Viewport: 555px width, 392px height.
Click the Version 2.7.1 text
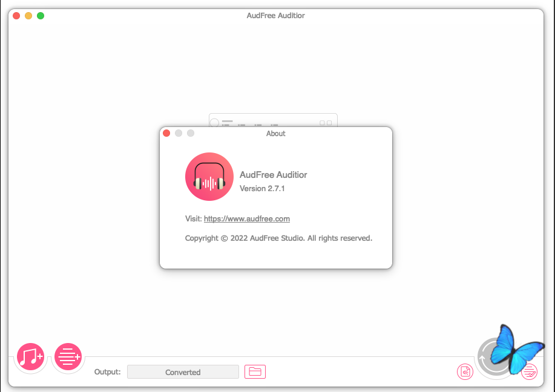(262, 189)
